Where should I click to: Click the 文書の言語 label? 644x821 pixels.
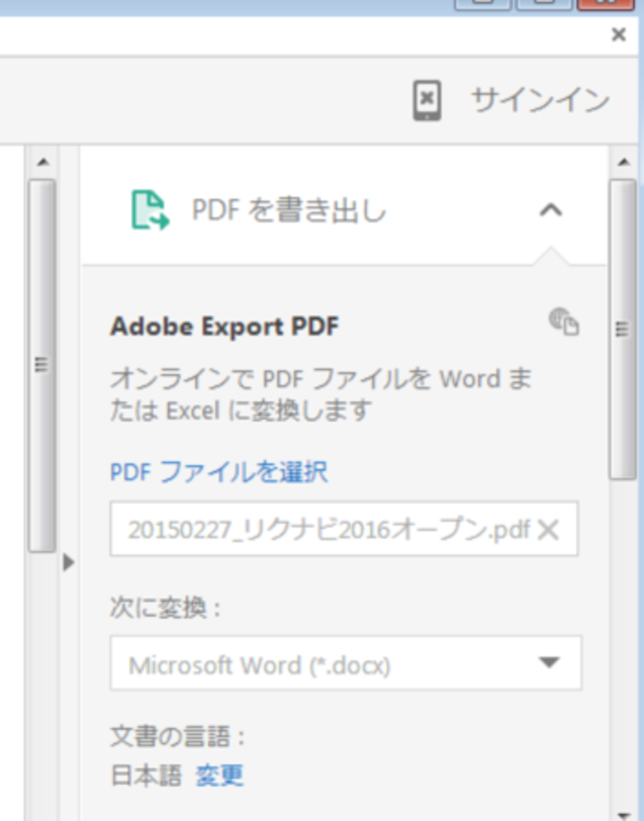coord(178,736)
